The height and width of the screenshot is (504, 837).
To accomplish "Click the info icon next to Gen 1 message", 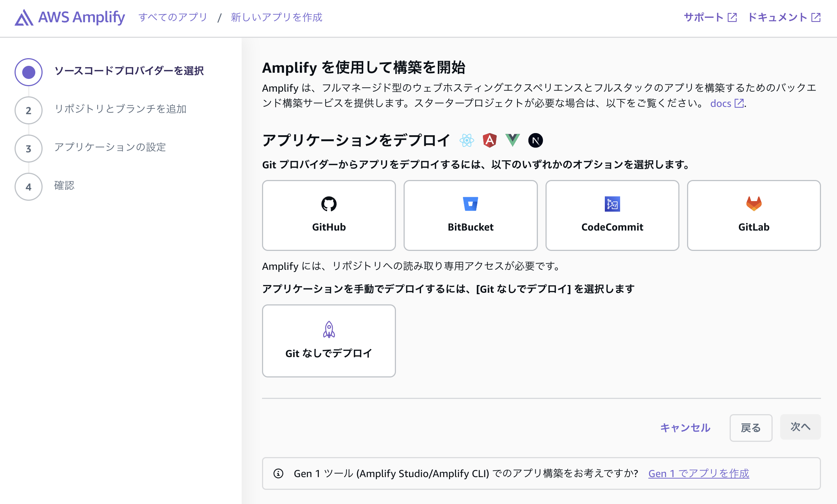I will (x=278, y=473).
